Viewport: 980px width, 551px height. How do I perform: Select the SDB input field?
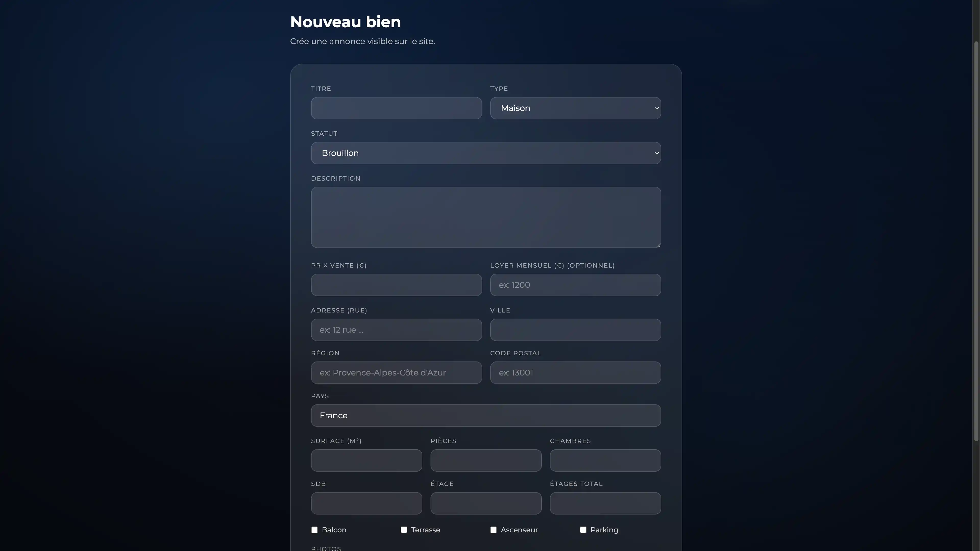366,503
